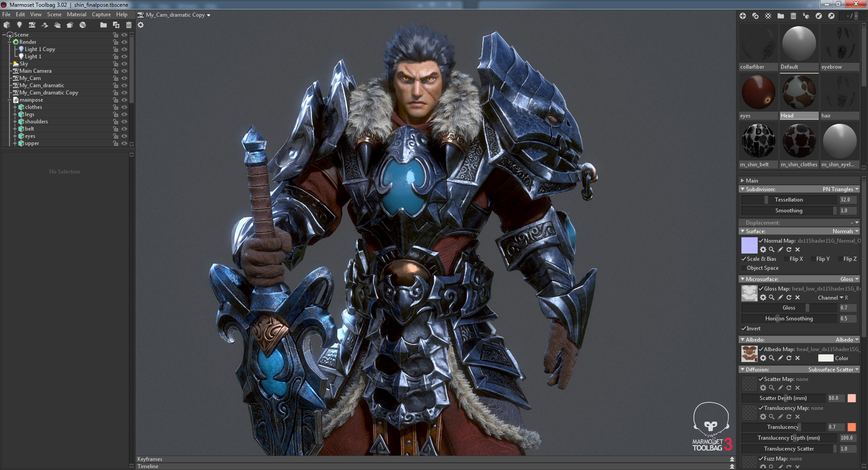Select the My_Cam_dramatic camera
This screenshot has height=470, width=868.
[x=42, y=85]
